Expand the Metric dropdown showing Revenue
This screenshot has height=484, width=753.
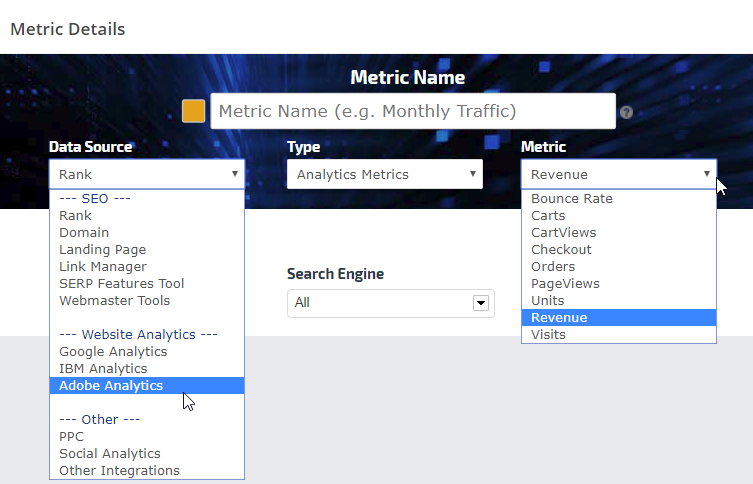point(618,174)
